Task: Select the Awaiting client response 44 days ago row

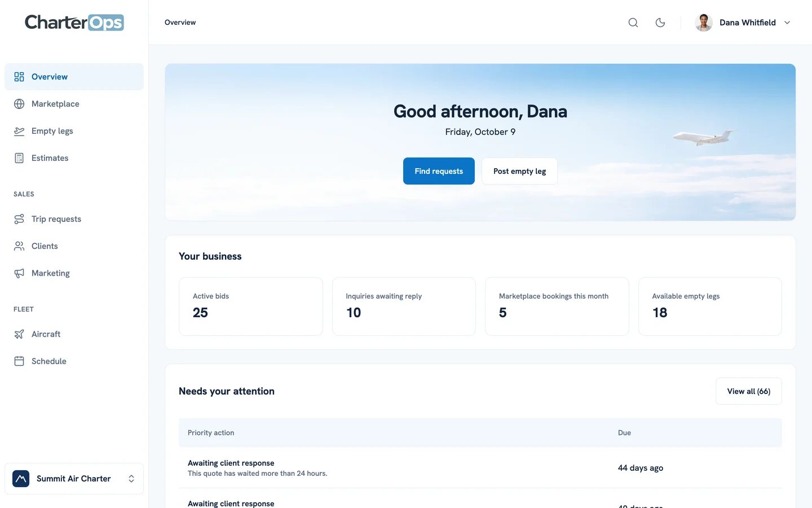Action: point(480,468)
